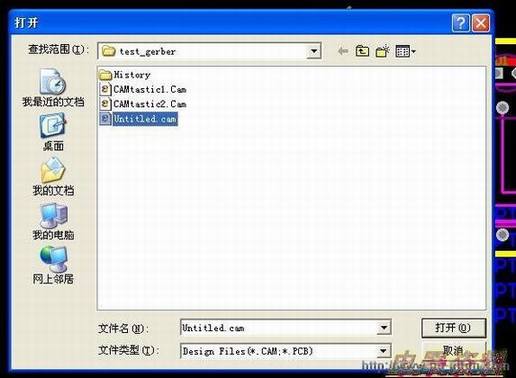Viewport: 516px width, 378px height.
Task: Open My Computer place (我的电脑)
Action: click(53, 221)
